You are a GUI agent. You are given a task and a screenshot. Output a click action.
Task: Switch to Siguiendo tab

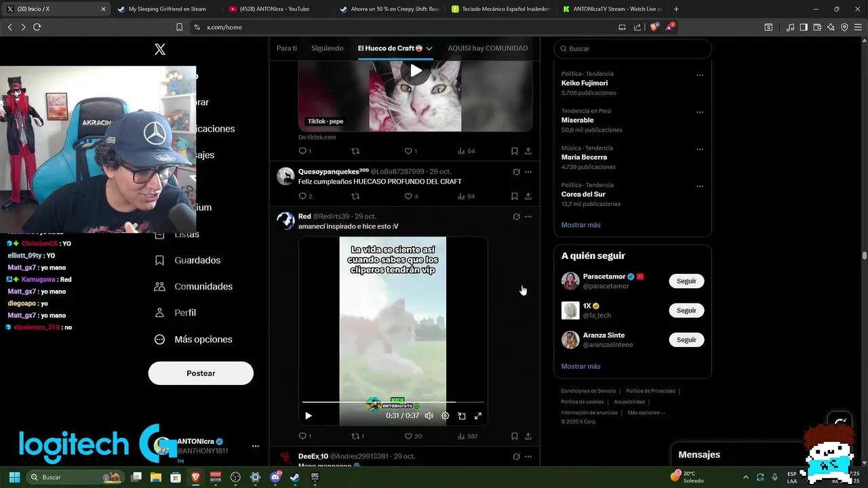pyautogui.click(x=328, y=48)
